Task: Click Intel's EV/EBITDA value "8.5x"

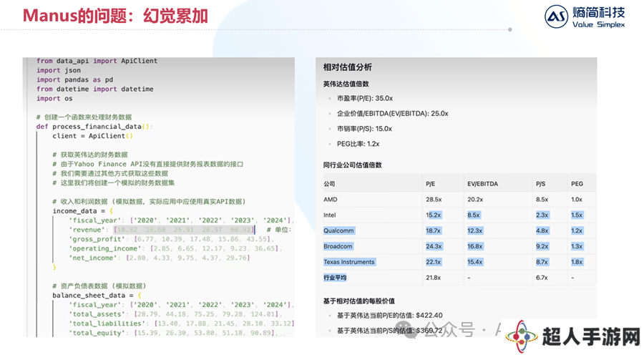Action: coord(474,215)
